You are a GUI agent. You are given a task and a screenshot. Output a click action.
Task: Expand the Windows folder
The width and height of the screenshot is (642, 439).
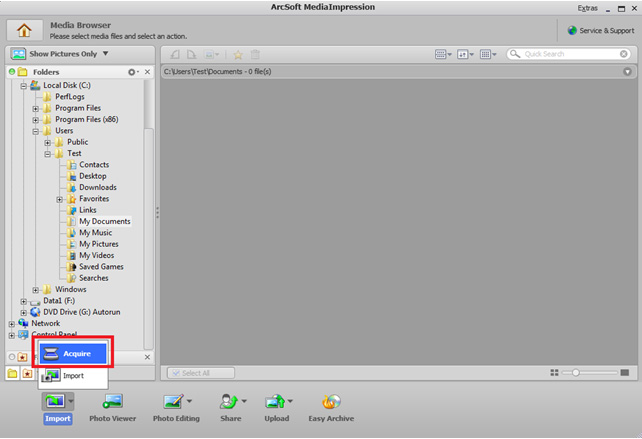coord(36,290)
